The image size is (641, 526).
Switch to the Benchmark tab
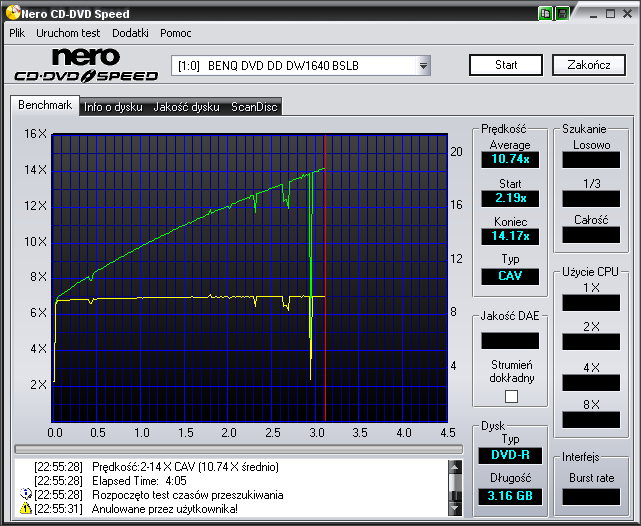tap(45, 105)
